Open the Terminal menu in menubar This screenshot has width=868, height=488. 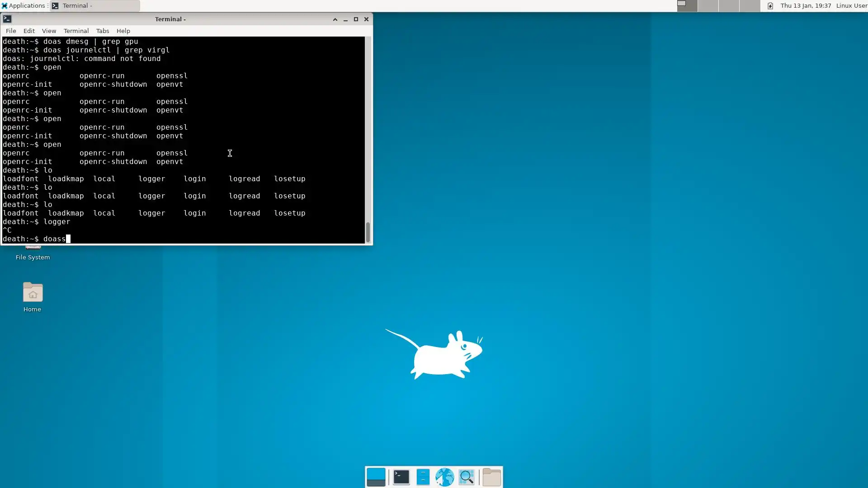76,31
